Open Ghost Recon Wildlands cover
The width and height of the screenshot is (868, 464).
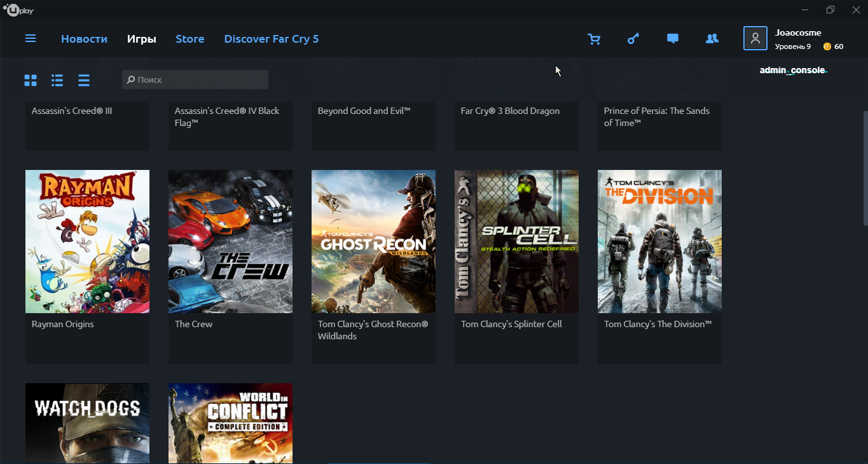click(x=373, y=241)
